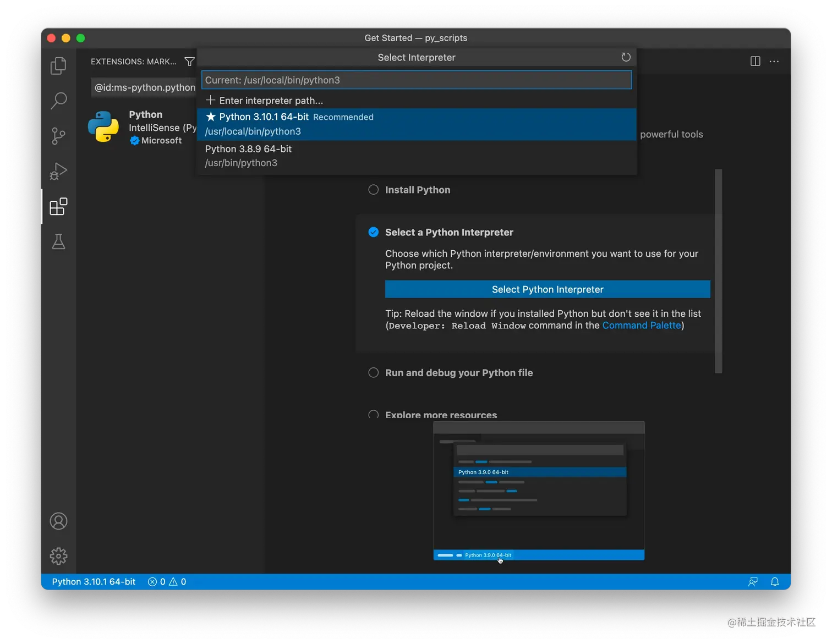Open the Run and Debug view
This screenshot has width=832, height=644.
(x=58, y=171)
